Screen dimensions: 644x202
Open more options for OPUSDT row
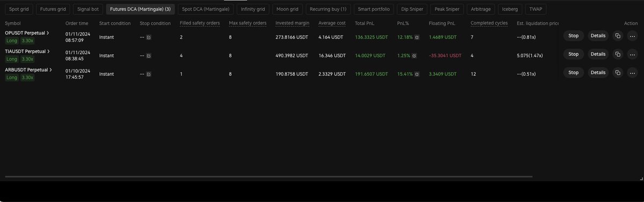[632, 36]
